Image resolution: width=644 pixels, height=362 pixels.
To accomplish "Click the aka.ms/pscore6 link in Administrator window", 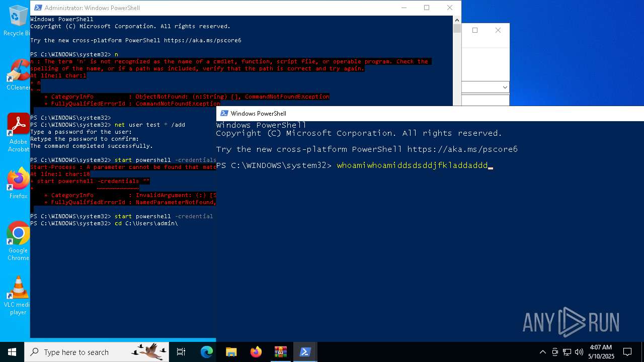I will click(x=203, y=40).
